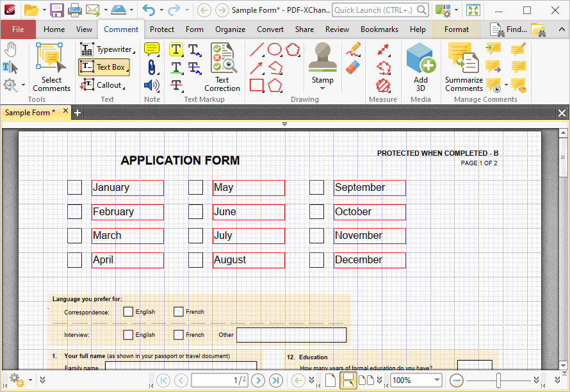Click the page number field

[220, 380]
